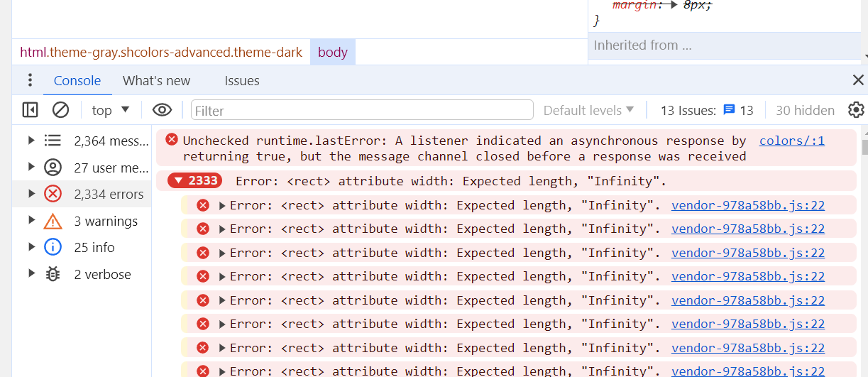Open the Default levels dropdown
Viewport: 868px width, 377px height.
588,110
